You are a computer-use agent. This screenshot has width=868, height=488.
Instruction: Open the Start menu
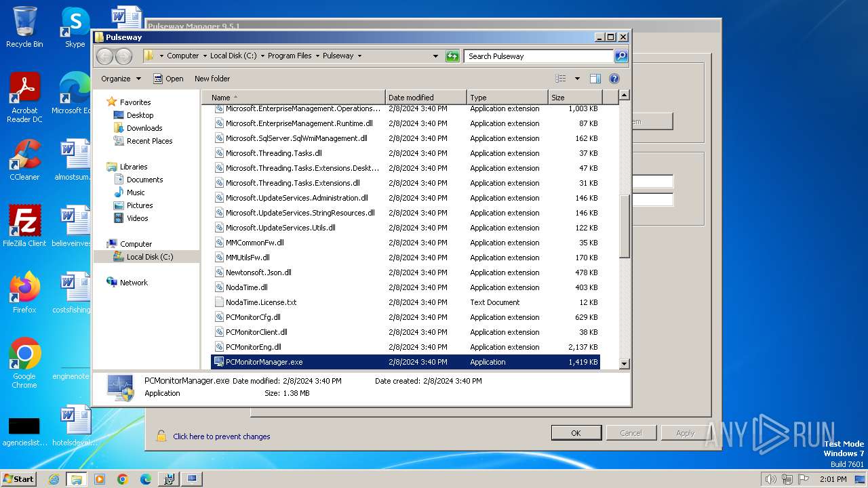pos(19,479)
